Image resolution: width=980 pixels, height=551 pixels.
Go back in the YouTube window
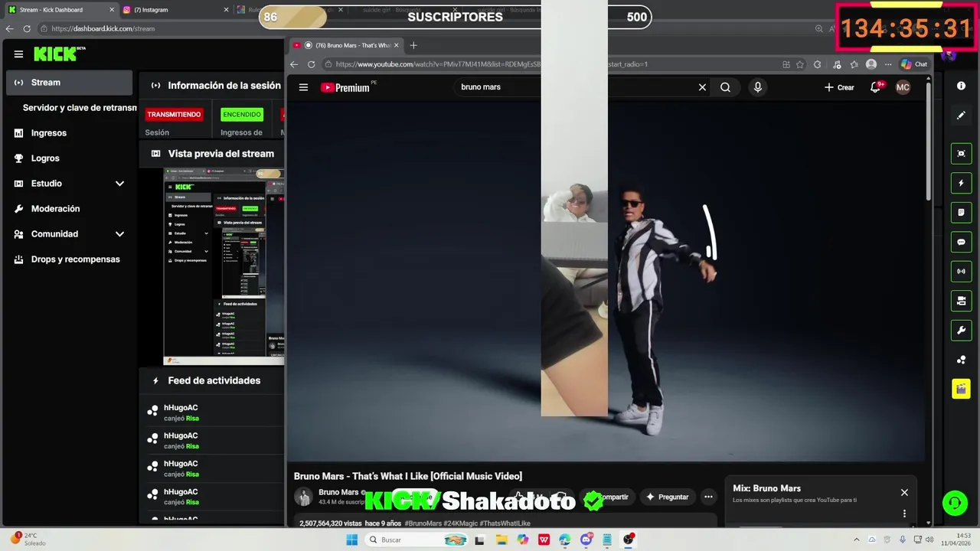click(294, 64)
